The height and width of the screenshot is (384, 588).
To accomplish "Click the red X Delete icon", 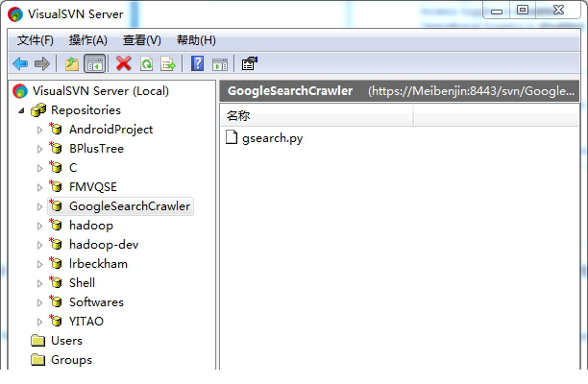I will pyautogui.click(x=124, y=63).
